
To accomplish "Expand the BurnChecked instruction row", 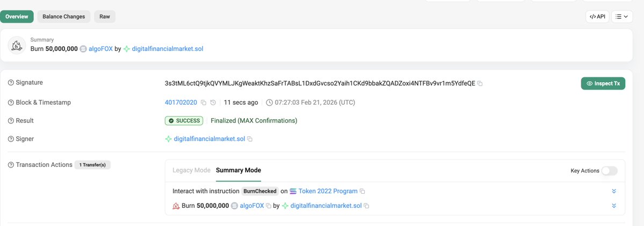I will tap(614, 192).
